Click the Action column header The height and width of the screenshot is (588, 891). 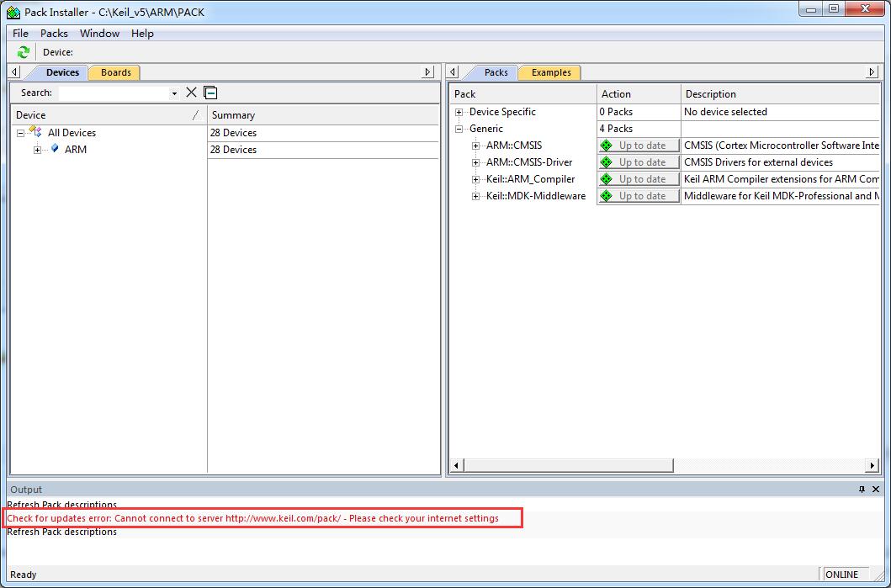tap(639, 93)
